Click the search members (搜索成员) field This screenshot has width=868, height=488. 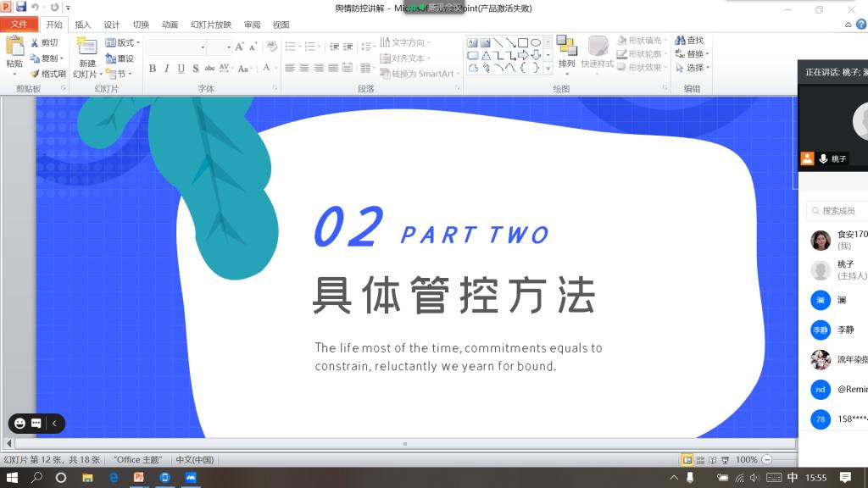839,211
